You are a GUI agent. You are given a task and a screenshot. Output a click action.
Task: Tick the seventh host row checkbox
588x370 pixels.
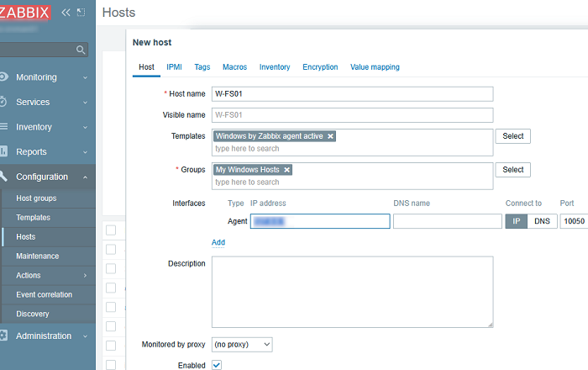click(111, 346)
